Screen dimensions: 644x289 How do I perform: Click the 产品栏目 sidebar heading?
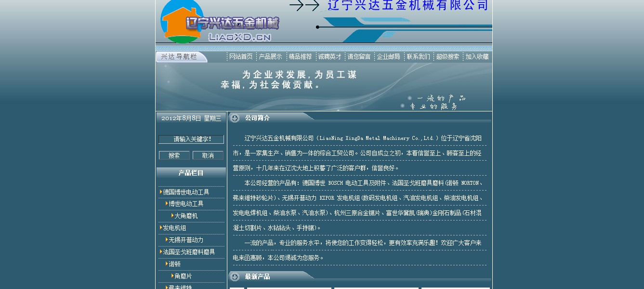pos(191,173)
